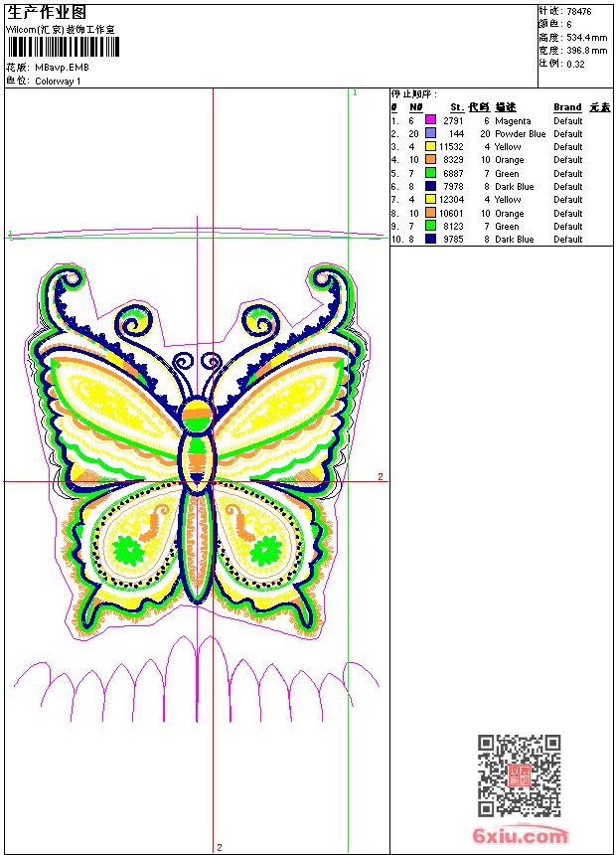Click the barcode under the studio name
This screenshot has height=855, width=616.
(x=64, y=47)
